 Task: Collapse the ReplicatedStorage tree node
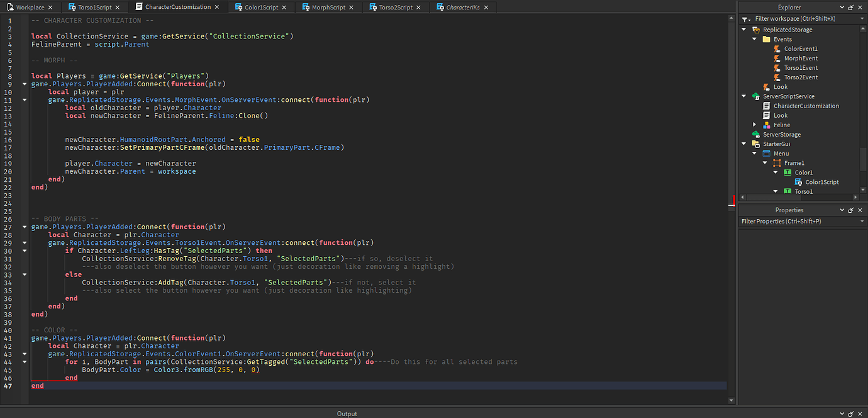[x=745, y=30]
